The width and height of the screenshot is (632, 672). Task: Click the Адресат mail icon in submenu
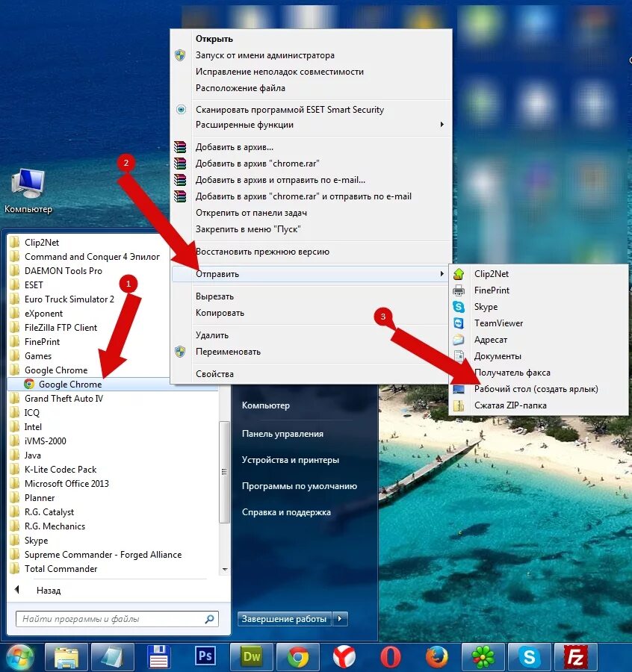coord(459,340)
